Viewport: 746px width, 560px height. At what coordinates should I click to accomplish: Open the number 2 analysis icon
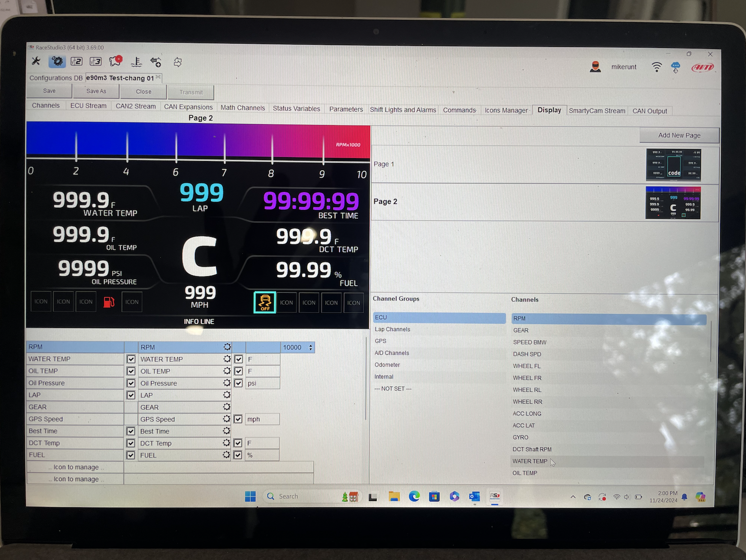[76, 61]
